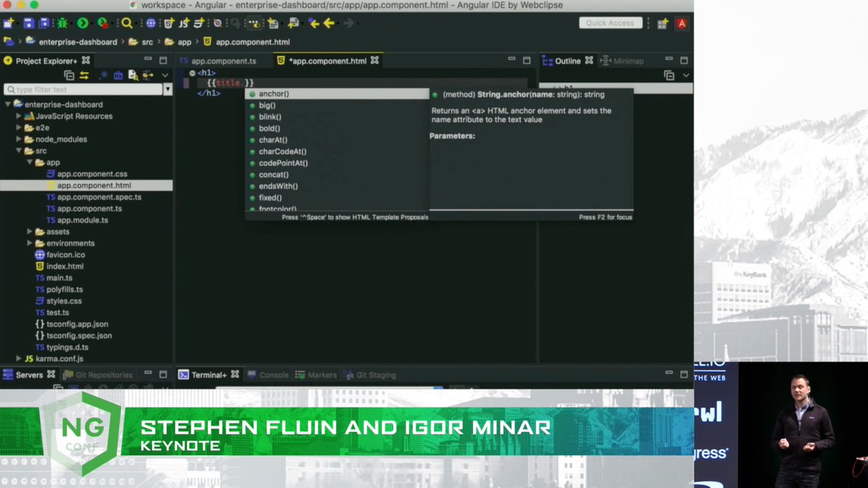The height and width of the screenshot is (488, 868).
Task: Click the New file toolbar icon
Action: 9,23
